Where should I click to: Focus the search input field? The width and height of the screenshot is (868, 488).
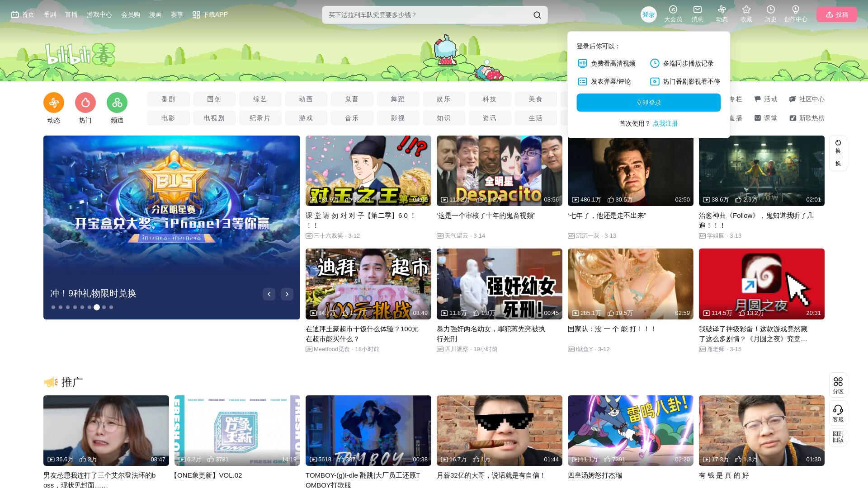pos(427,15)
